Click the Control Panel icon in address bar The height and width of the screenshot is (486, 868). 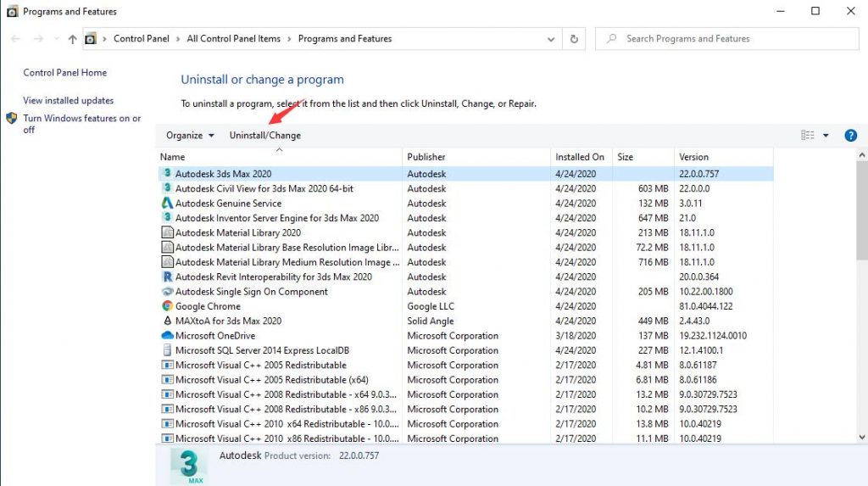[x=90, y=39]
